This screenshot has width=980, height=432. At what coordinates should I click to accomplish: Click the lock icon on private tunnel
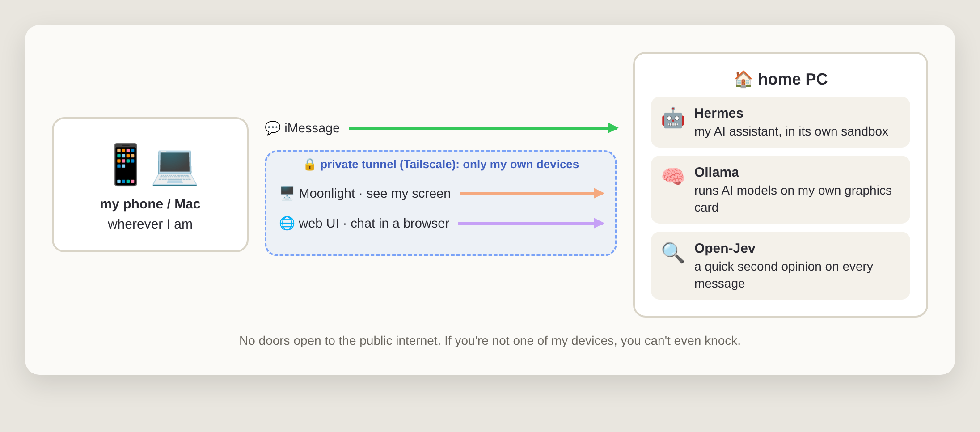309,164
